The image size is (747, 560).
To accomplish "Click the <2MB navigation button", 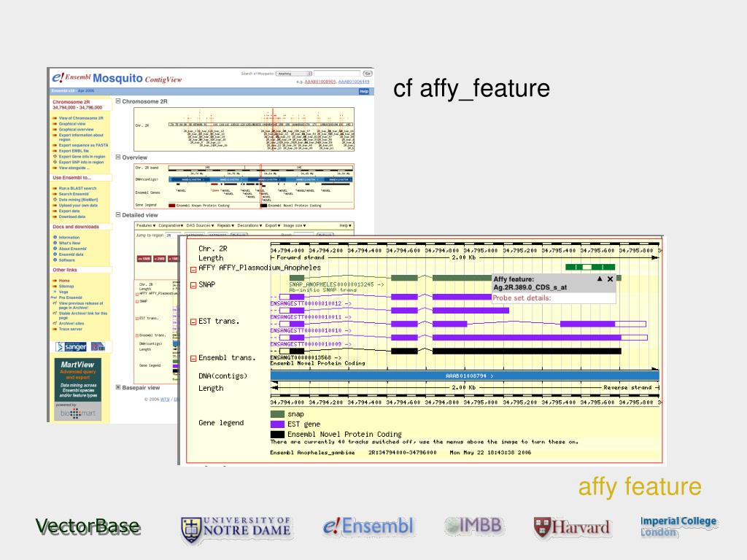I will pyautogui.click(x=160, y=259).
